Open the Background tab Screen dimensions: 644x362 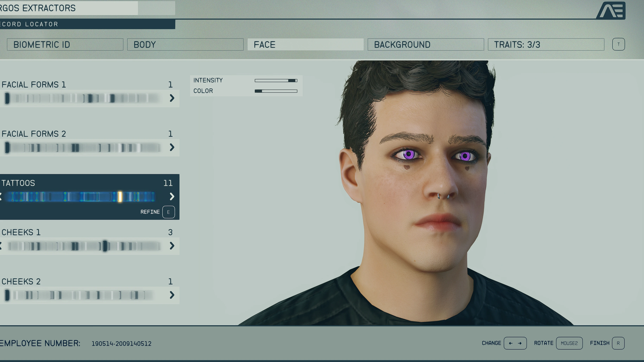coord(426,44)
